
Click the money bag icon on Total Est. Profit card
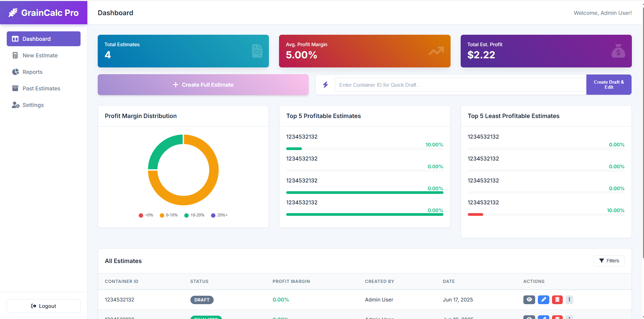(618, 51)
